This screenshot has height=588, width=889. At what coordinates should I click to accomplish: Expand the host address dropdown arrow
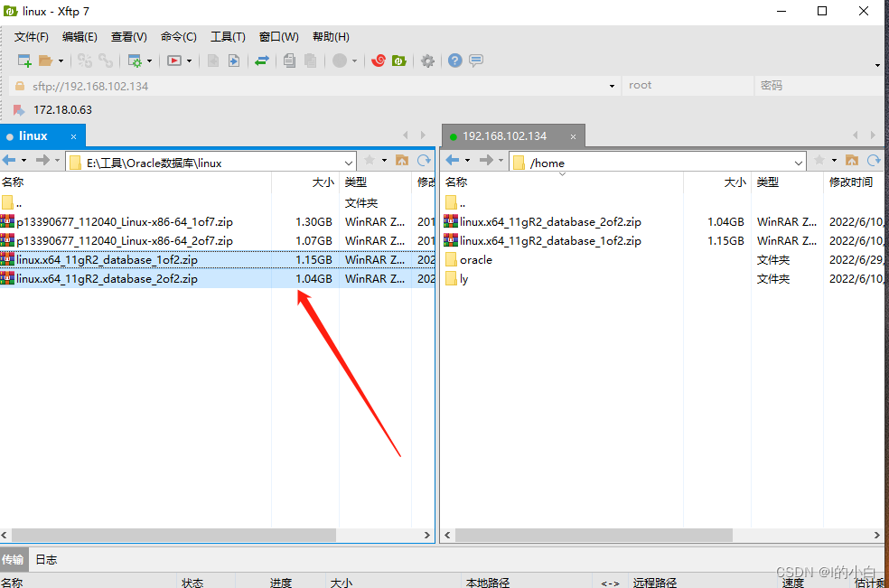[x=612, y=86]
